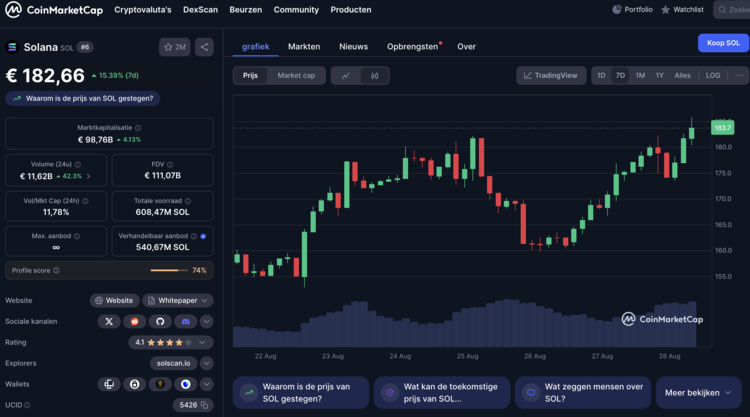750x417 pixels.
Task: Open Solana's X (Twitter) social link
Action: coord(109,321)
